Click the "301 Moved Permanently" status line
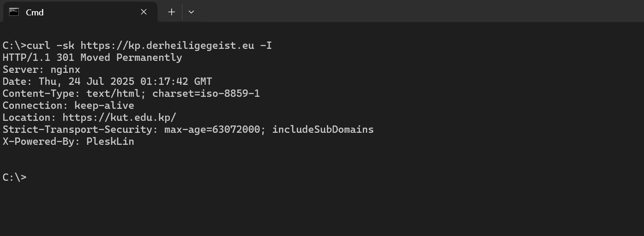The width and height of the screenshot is (644, 236). [119, 57]
